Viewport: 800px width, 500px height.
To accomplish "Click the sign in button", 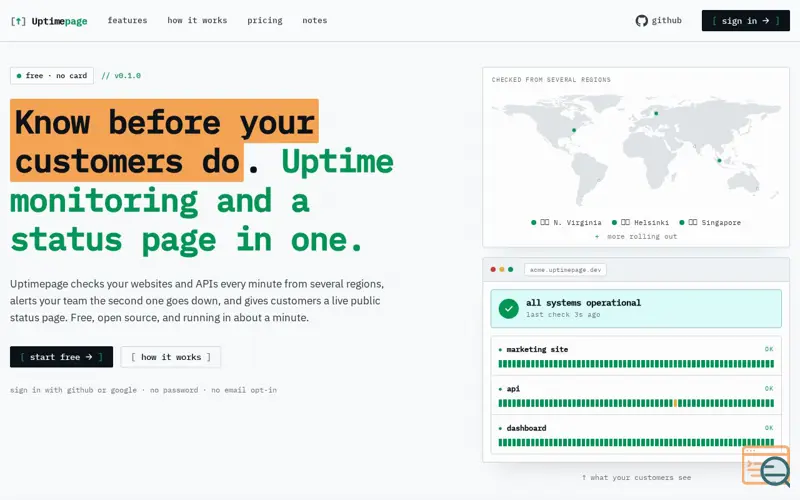I will (x=745, y=20).
